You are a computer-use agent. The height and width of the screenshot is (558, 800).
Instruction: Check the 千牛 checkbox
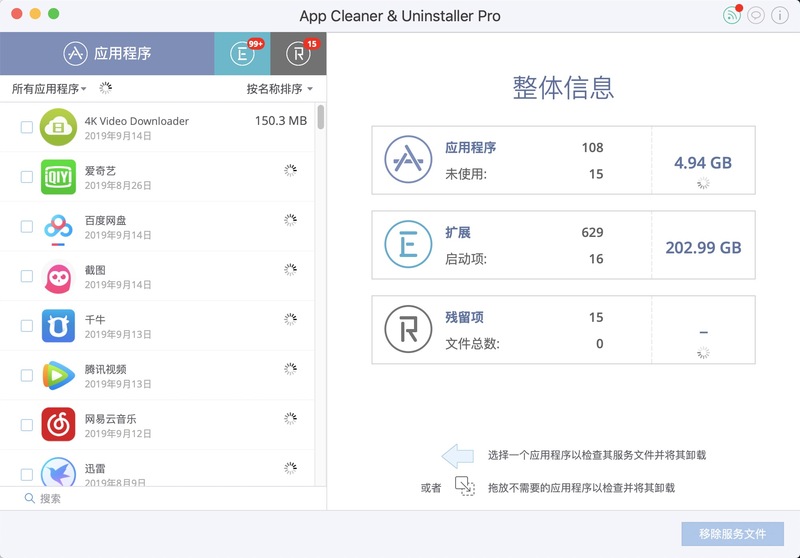click(27, 325)
